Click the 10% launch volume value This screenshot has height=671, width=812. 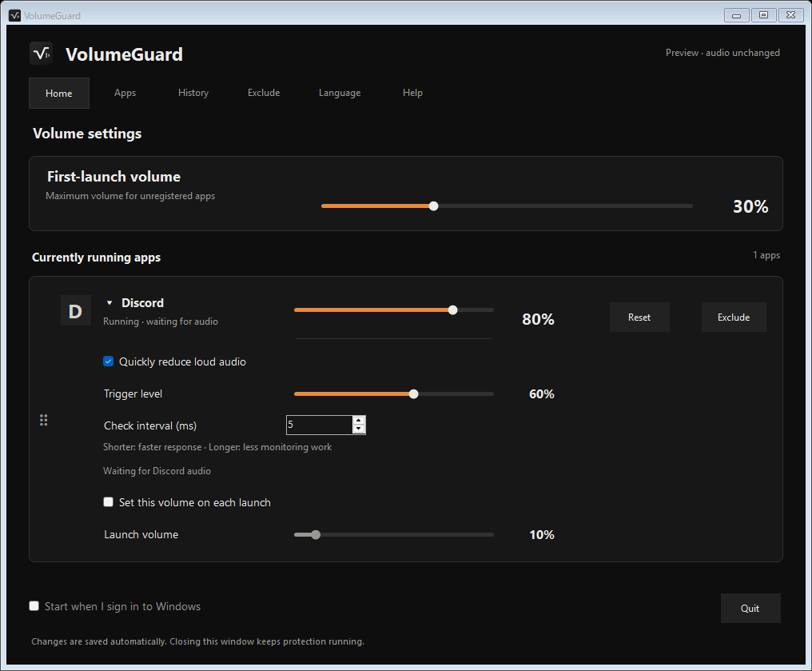[542, 535]
